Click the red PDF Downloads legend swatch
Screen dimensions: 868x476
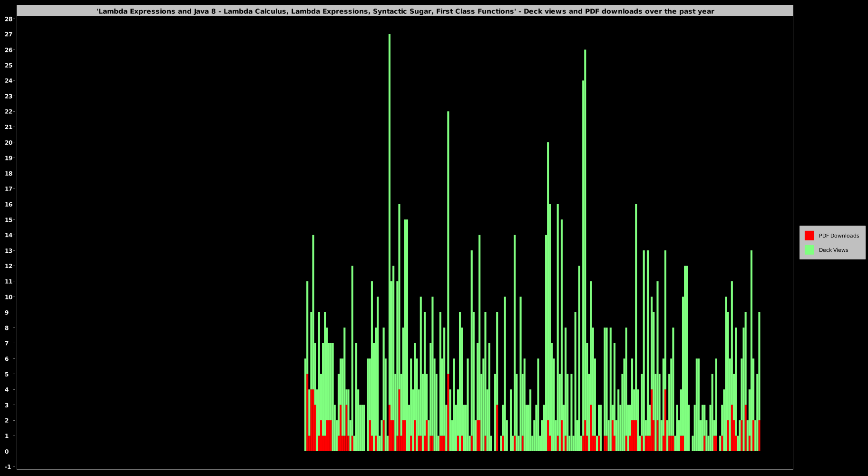pyautogui.click(x=809, y=236)
